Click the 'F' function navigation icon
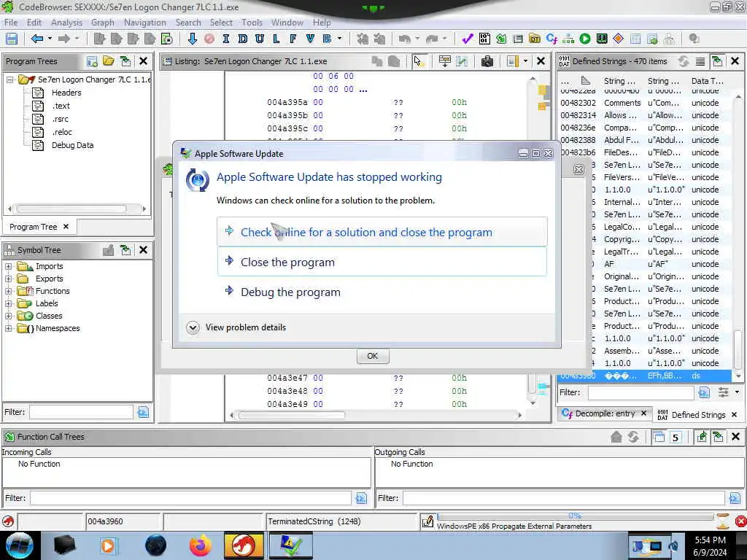The height and width of the screenshot is (560, 747). (x=293, y=39)
